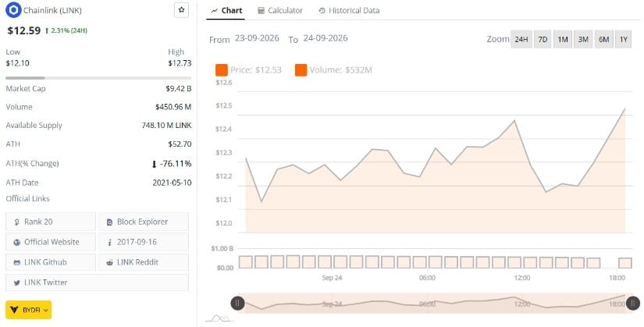Set the From date field 23-09-2026
This screenshot has height=327, width=644.
pos(257,38)
